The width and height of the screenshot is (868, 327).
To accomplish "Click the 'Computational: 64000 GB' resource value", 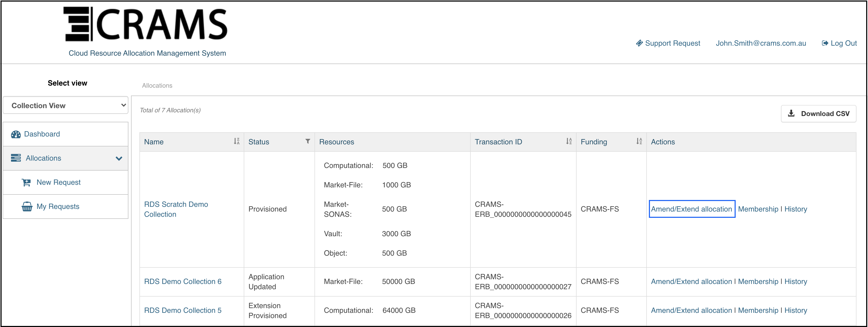I will [x=399, y=310].
